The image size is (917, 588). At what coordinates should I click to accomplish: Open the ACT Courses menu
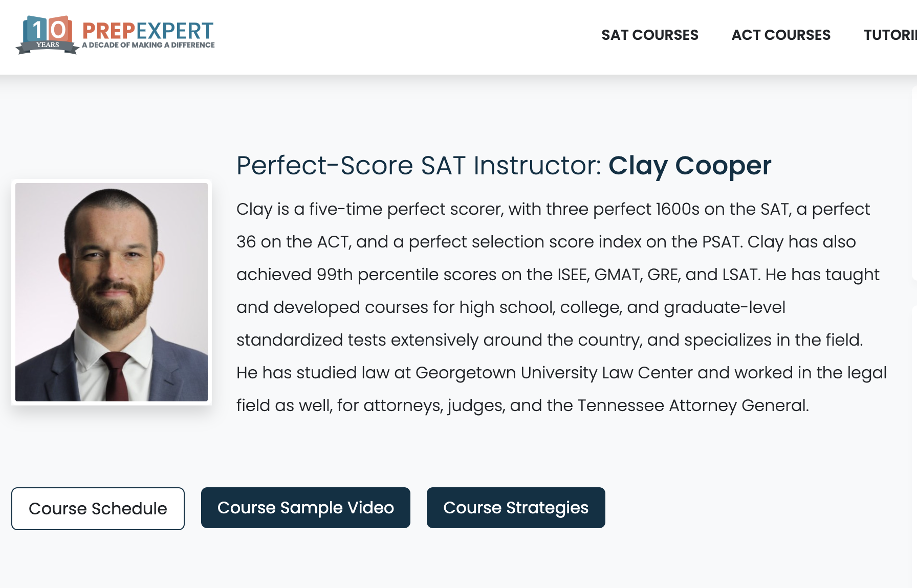(781, 35)
